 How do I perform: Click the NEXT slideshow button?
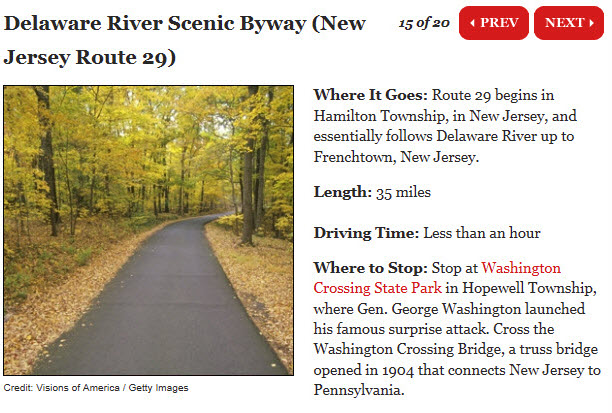568,23
